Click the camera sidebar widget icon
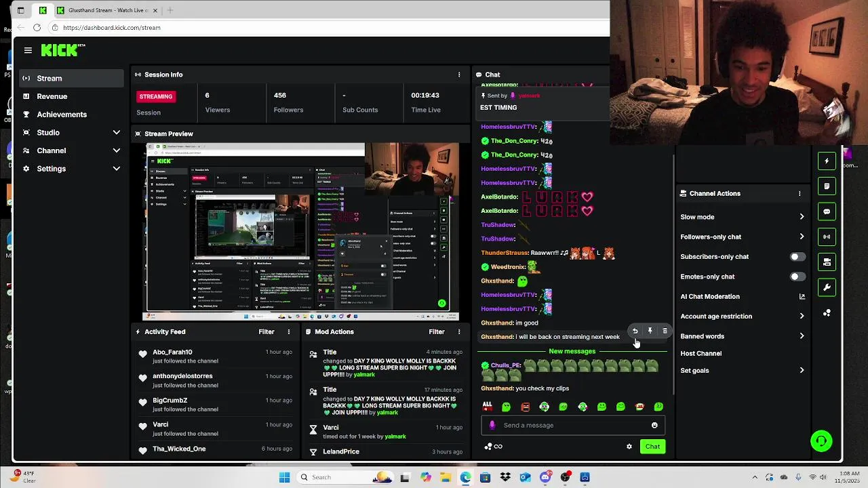This screenshot has height=488, width=868. 827,262
